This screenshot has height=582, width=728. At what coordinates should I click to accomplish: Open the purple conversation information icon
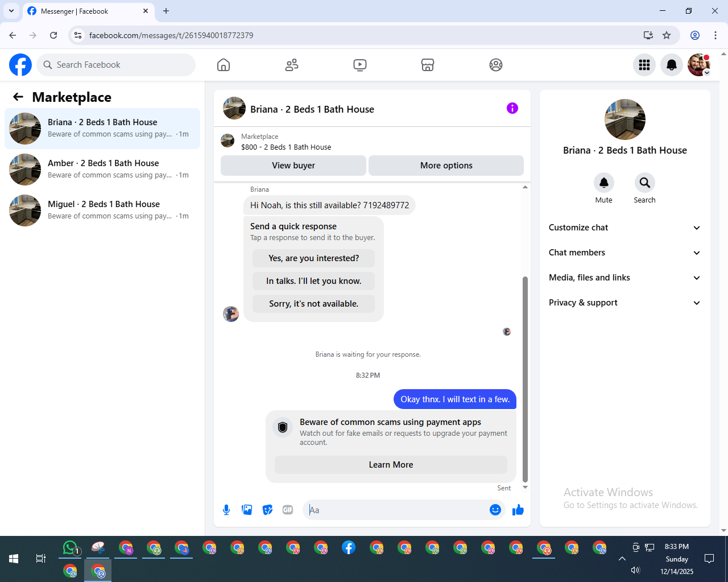point(512,108)
